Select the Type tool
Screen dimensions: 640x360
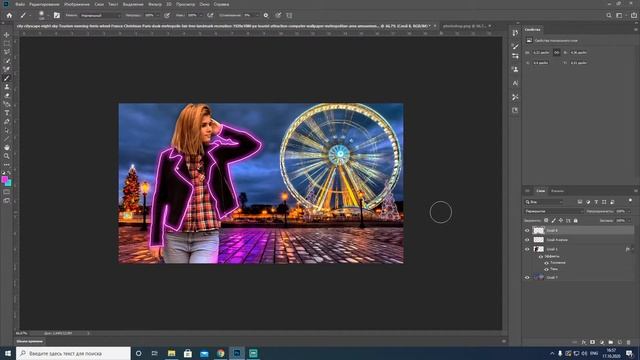point(7,113)
